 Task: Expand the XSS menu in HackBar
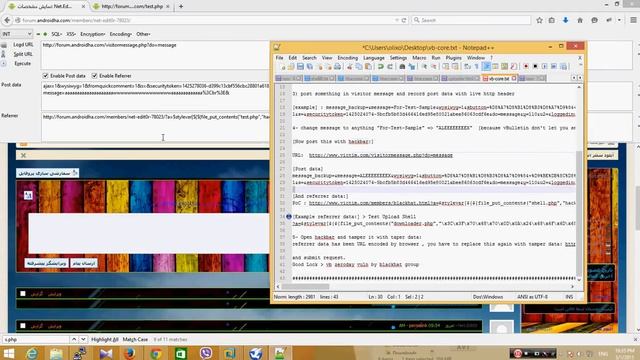pos(71,34)
